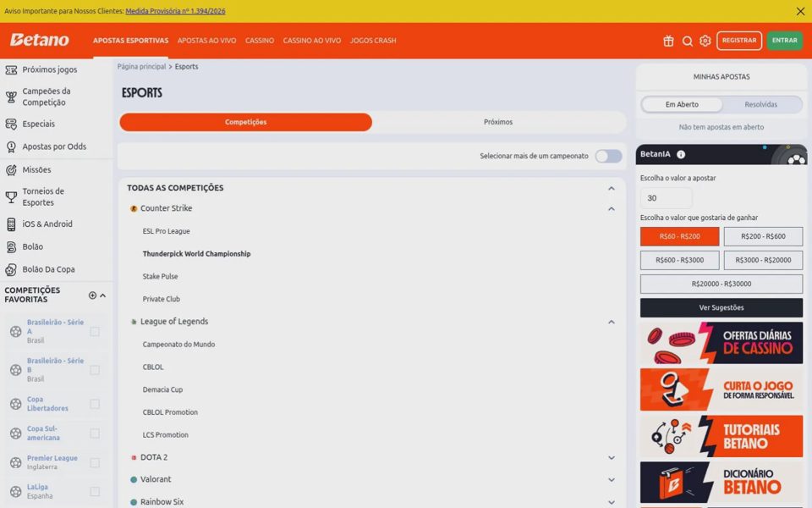Check the Brasileirão - Série B checkbox
Image resolution: width=812 pixels, height=508 pixels.
pyautogui.click(x=95, y=370)
